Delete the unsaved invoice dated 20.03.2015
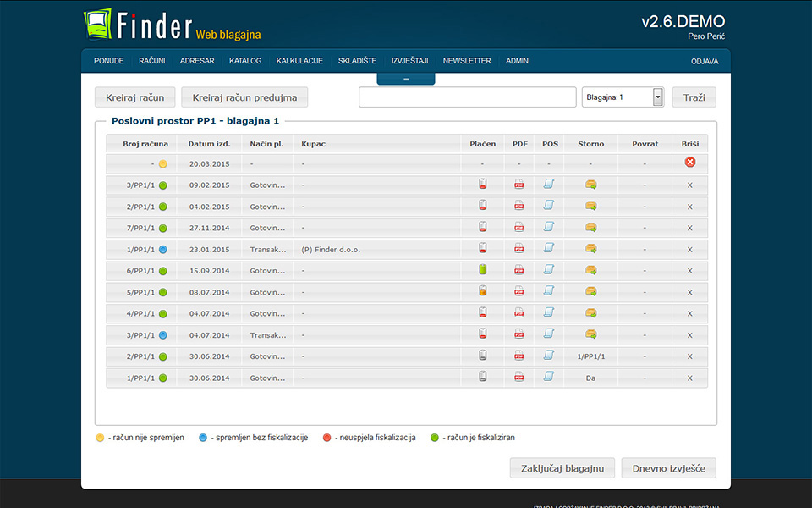Image resolution: width=812 pixels, height=508 pixels. (x=689, y=163)
